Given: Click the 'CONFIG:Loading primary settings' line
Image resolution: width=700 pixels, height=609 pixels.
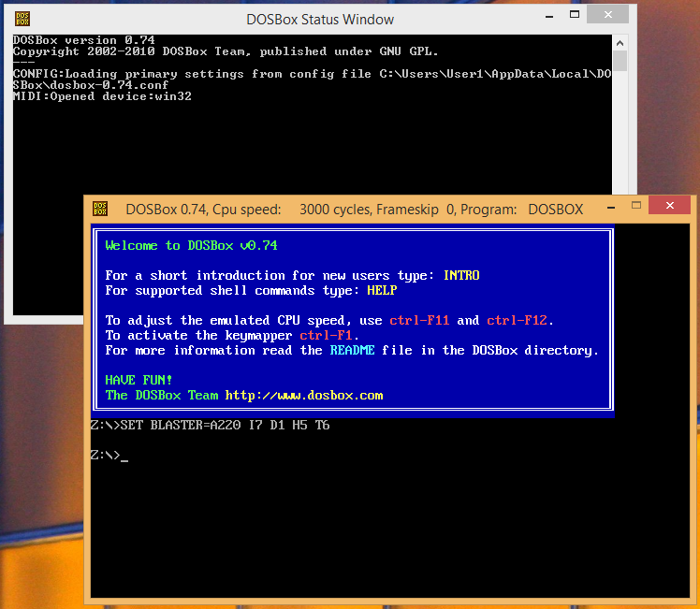Looking at the screenshot, I should (312, 74).
